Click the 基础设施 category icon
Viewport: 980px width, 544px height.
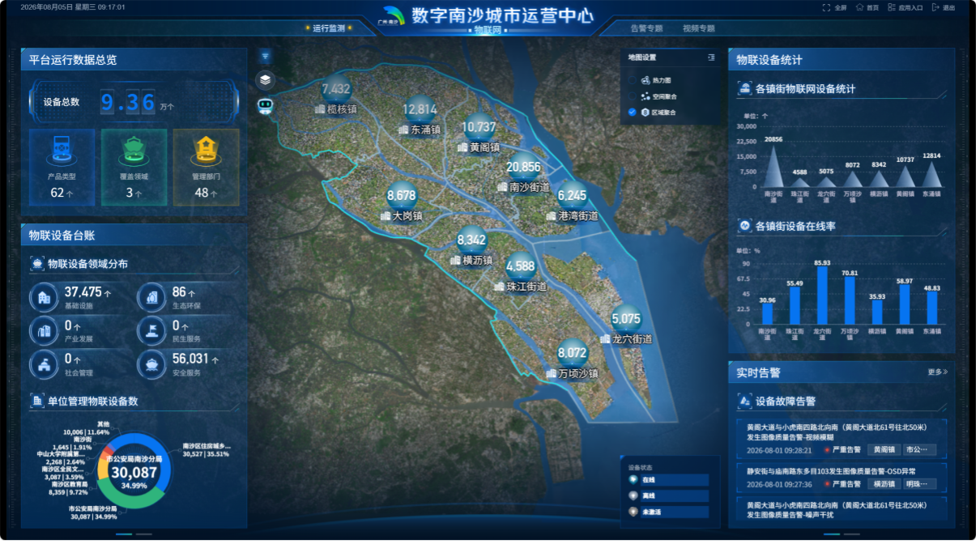click(x=44, y=298)
